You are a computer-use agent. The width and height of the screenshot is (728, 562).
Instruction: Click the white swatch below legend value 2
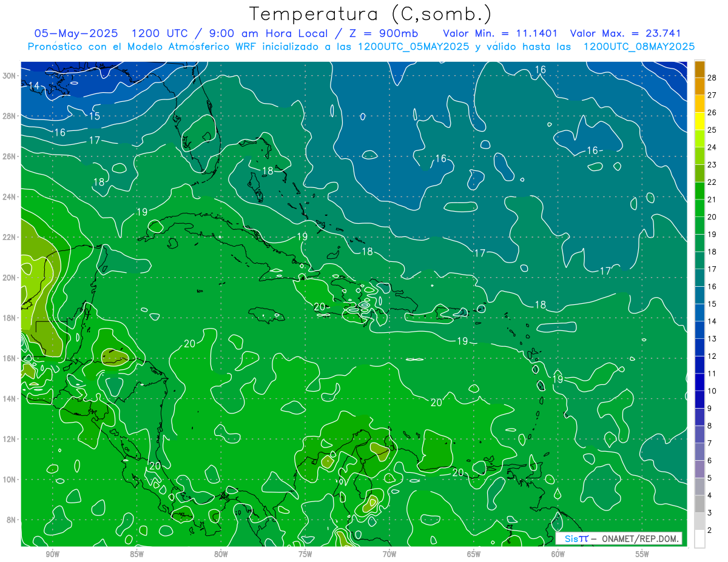699,539
